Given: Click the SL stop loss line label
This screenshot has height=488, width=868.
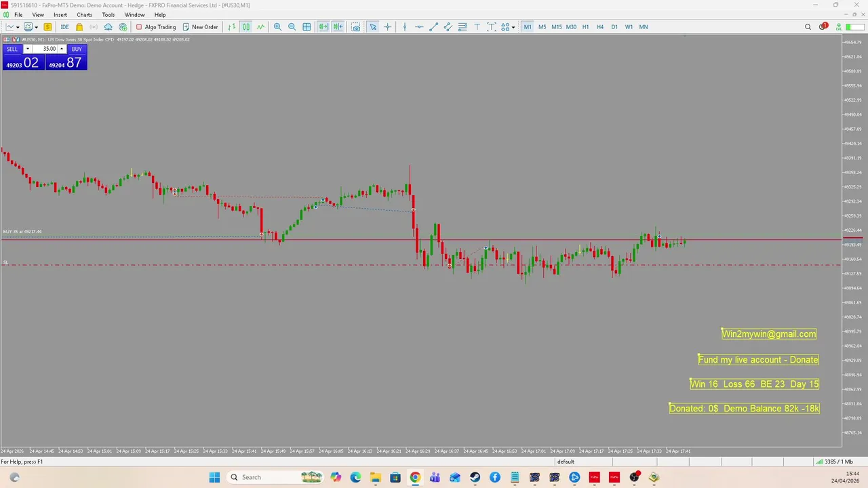Looking at the screenshot, I should (5, 262).
